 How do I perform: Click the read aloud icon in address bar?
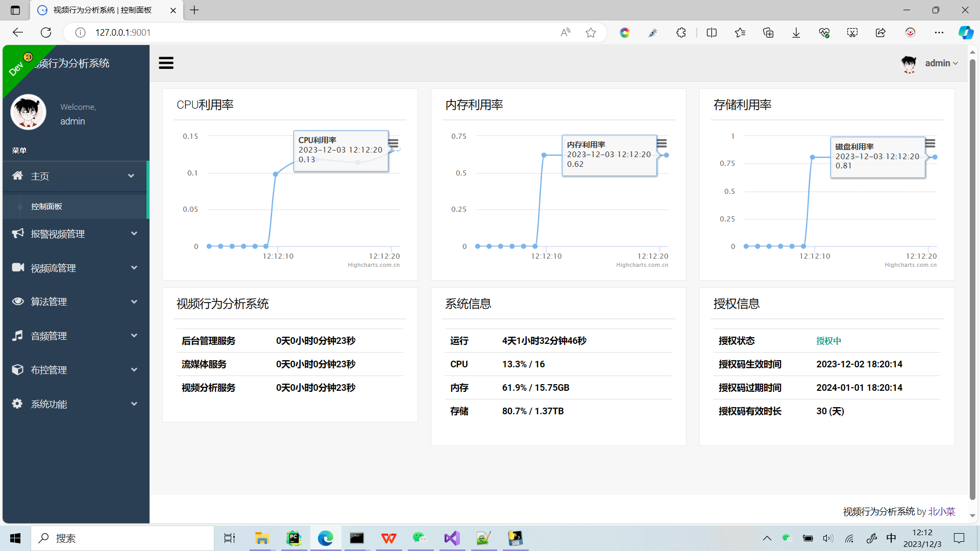(x=565, y=33)
